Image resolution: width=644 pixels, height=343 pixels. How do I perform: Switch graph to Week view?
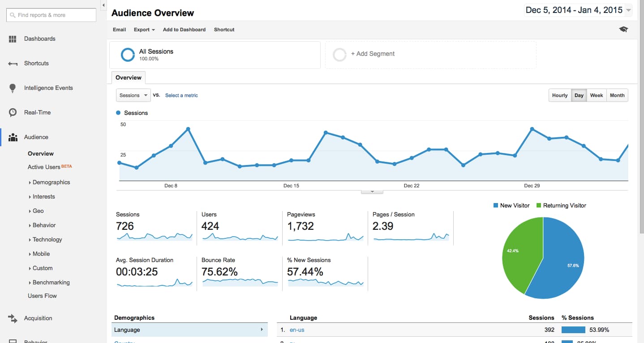[596, 95]
